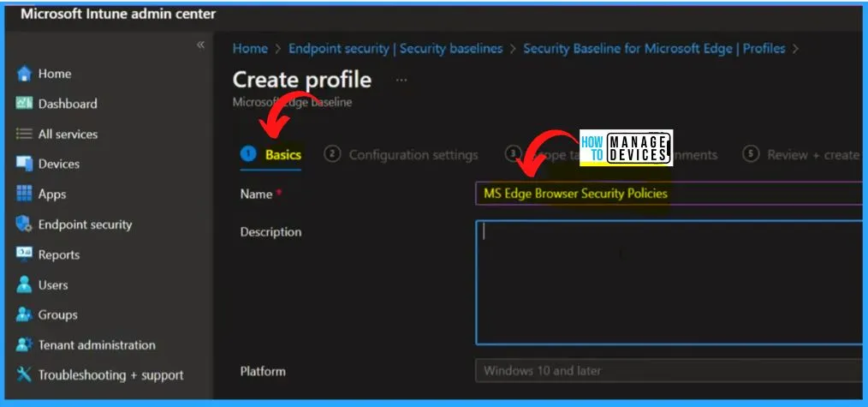The height and width of the screenshot is (407, 868).
Task: Click the Home icon in sidebar
Action: 24,74
